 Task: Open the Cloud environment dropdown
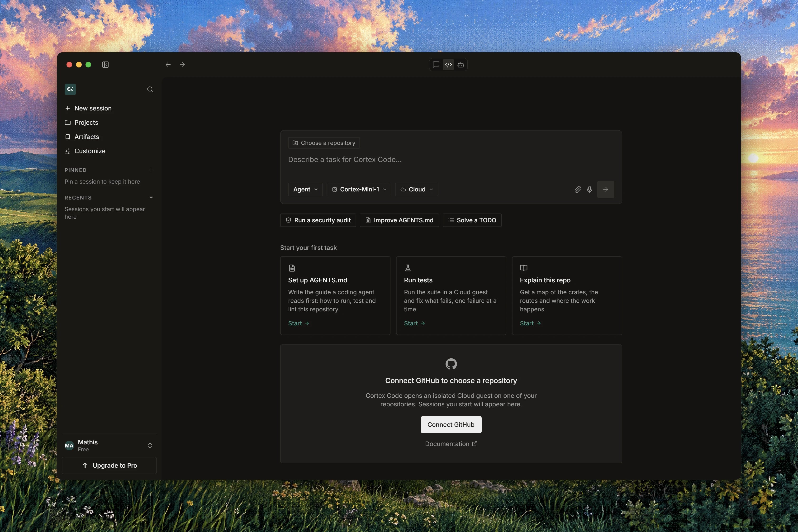point(416,189)
